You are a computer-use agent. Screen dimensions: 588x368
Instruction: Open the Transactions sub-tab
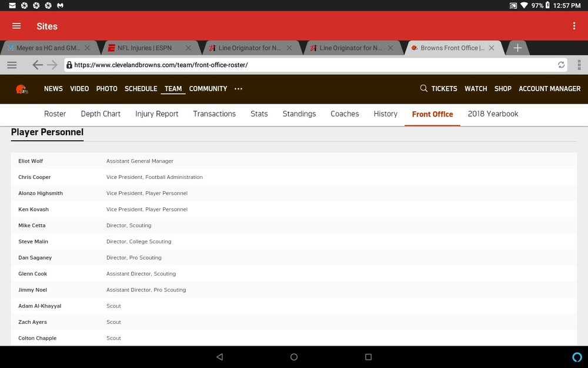pos(215,114)
